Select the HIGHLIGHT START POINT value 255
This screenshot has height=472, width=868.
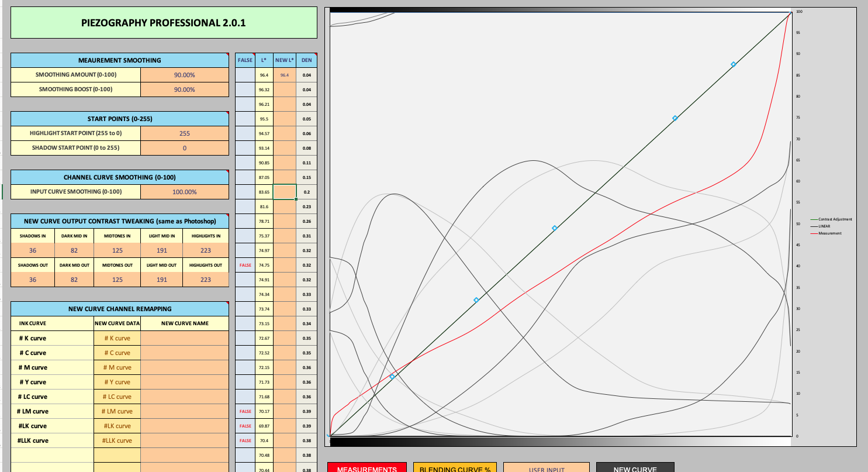click(185, 133)
